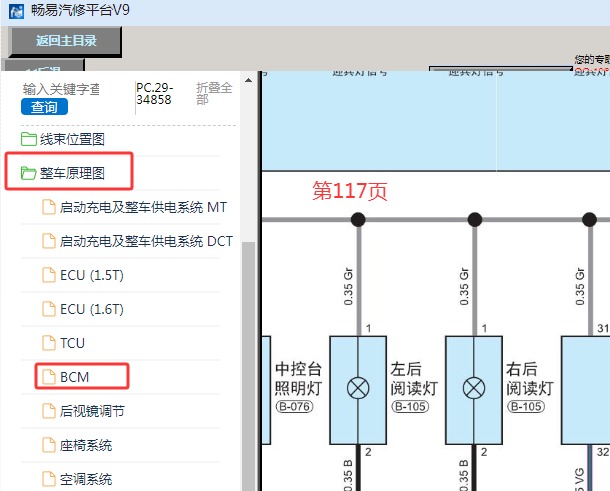Screen dimensions: 610x491
Task: Open the TCU diagram entry
Action: pyautogui.click(x=72, y=343)
